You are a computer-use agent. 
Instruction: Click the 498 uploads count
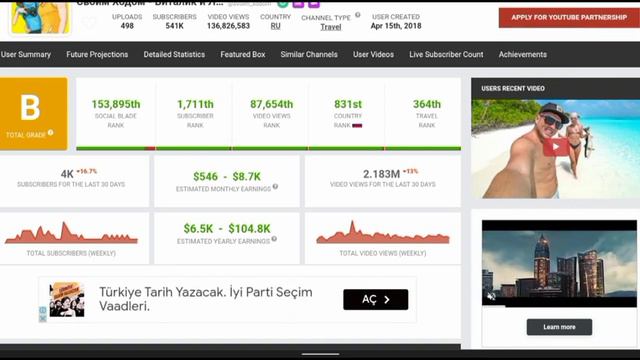click(127, 26)
